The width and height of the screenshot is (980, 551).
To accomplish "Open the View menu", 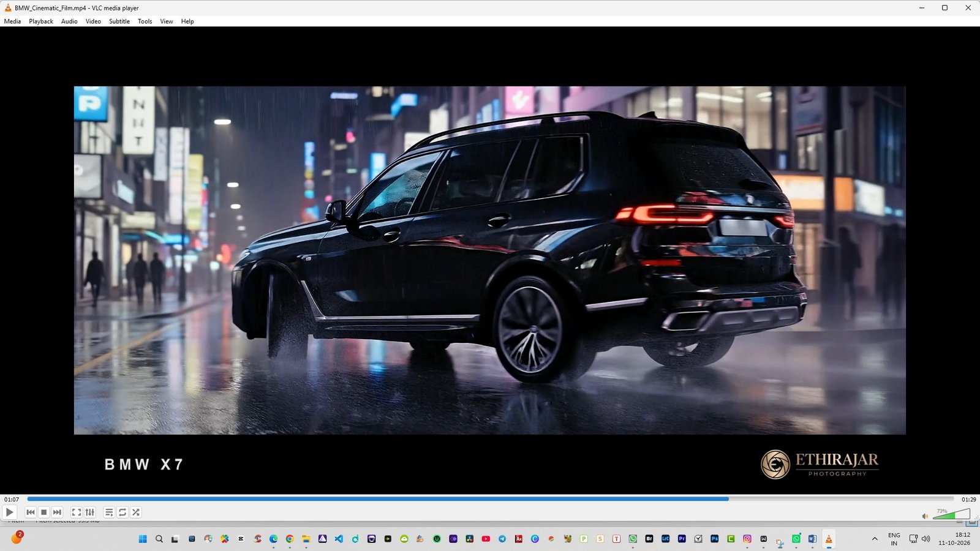I will pos(167,21).
